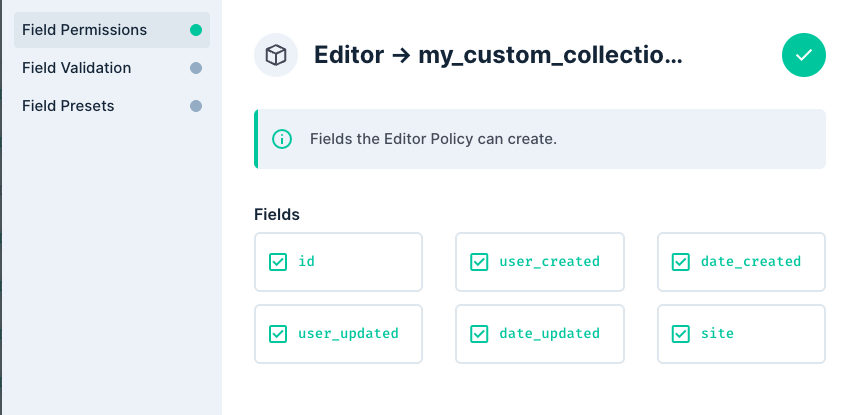Uncheck the site field checkbox

point(681,334)
